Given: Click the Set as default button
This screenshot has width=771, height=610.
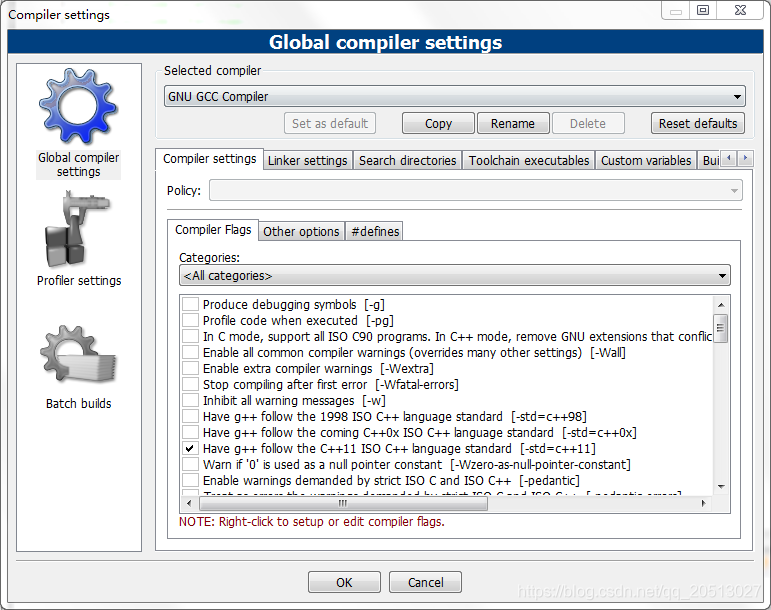Looking at the screenshot, I should tap(330, 123).
